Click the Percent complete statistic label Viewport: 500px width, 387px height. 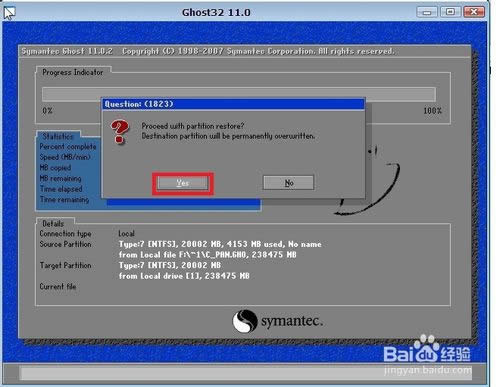(x=68, y=147)
